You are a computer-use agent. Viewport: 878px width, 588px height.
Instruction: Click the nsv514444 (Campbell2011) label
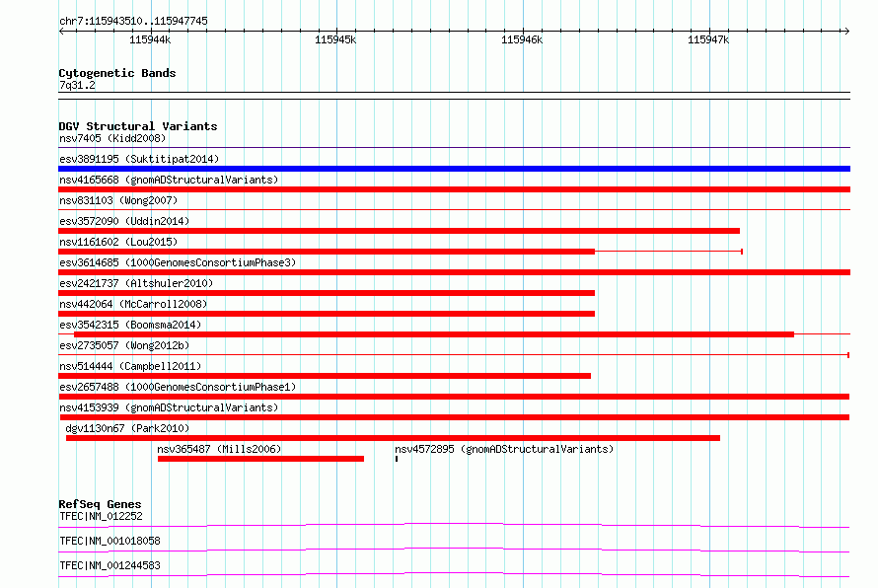point(130,366)
